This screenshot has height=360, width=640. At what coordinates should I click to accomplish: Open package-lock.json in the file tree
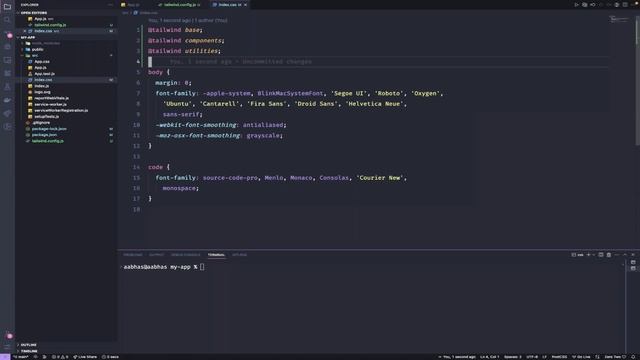coord(49,129)
